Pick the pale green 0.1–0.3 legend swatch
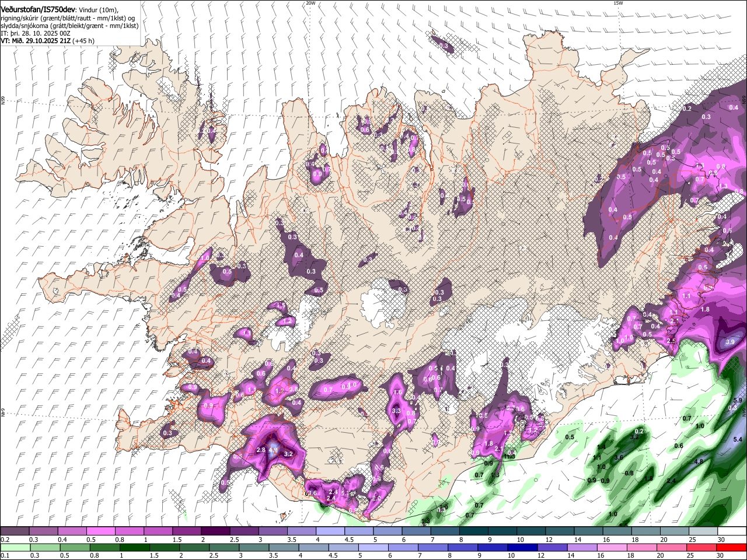The image size is (747, 560). tap(16, 547)
